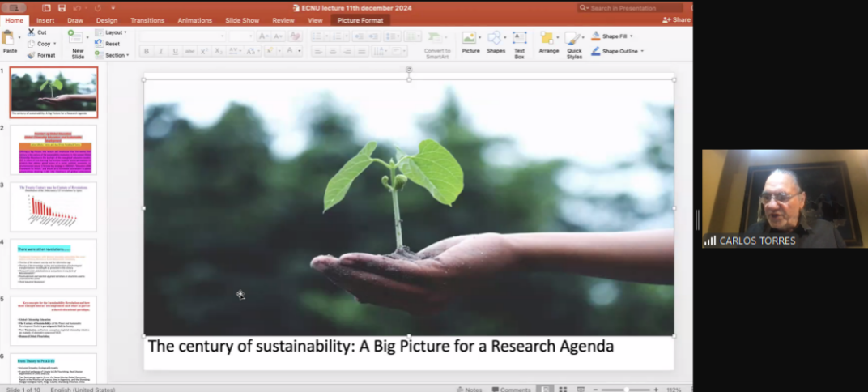
Task: Expand the Shape Outline dropdown arrow
Action: [642, 52]
